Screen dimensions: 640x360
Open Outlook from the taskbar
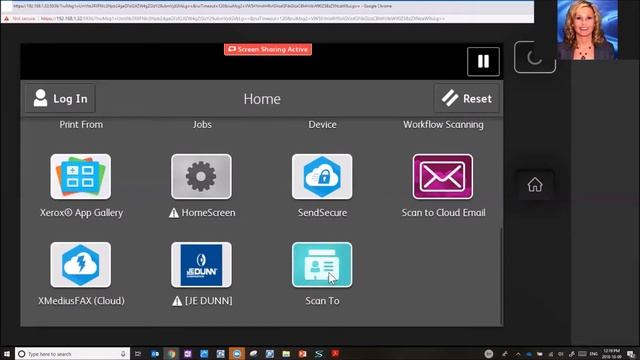point(155,354)
